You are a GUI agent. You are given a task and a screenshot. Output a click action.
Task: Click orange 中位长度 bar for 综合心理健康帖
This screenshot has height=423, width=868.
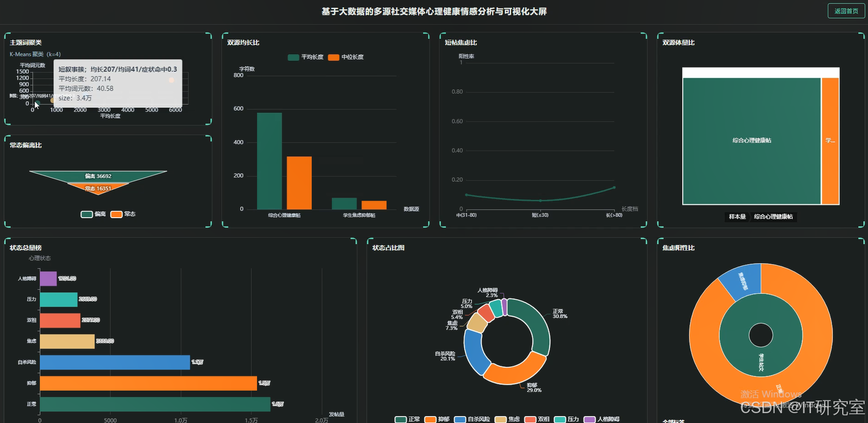tap(299, 183)
